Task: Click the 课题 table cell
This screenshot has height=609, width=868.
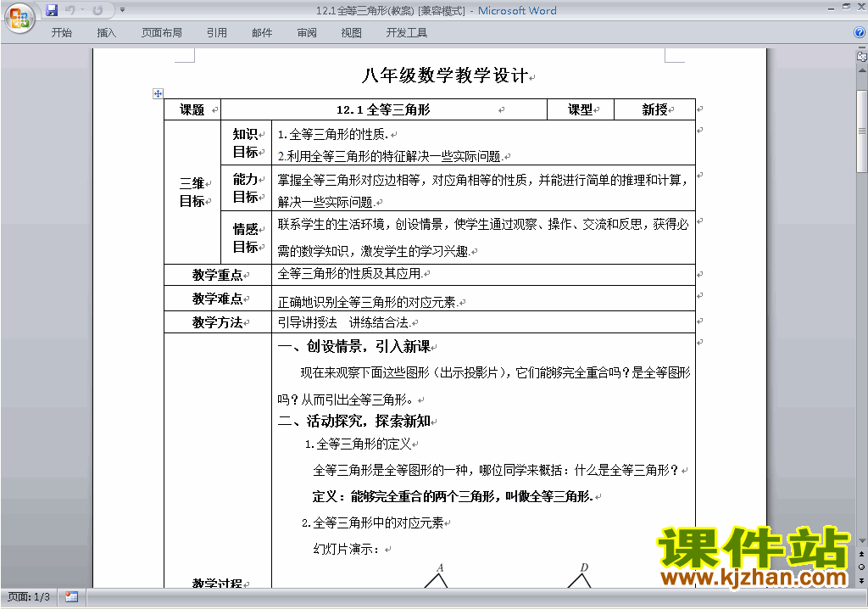Action: click(x=192, y=109)
